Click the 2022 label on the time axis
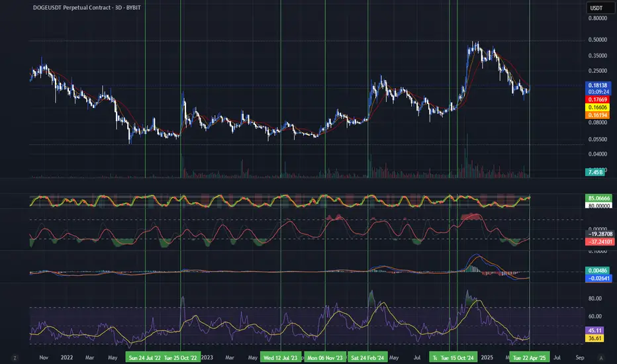This screenshot has height=364, width=617. click(66, 357)
